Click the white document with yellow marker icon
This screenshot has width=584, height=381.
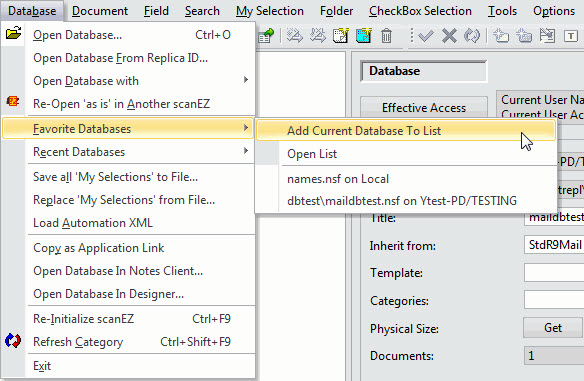click(x=340, y=36)
